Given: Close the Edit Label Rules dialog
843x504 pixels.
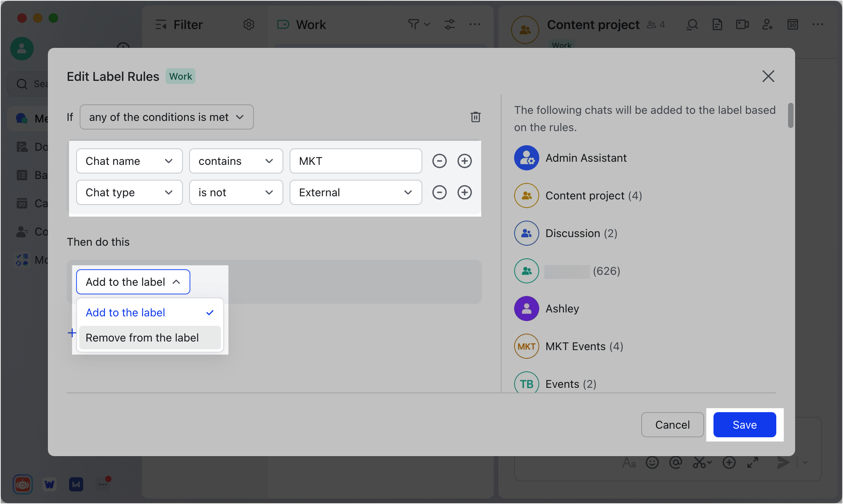Looking at the screenshot, I should (x=768, y=76).
